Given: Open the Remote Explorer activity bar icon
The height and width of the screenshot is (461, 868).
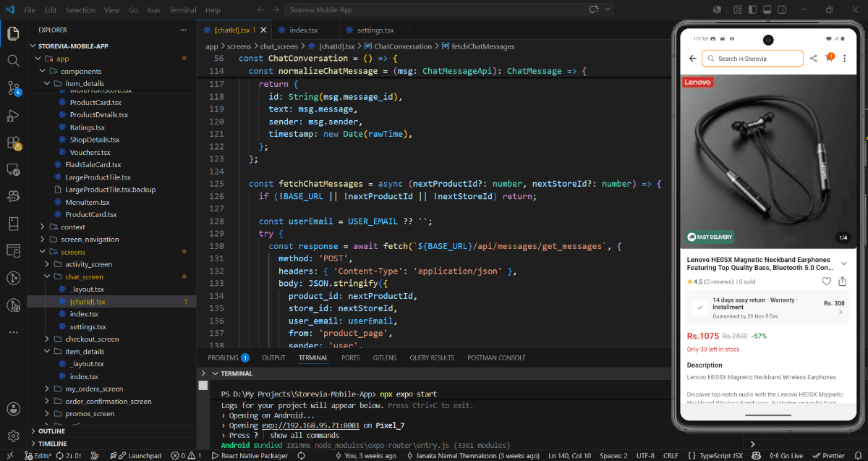Looking at the screenshot, I should (13, 169).
